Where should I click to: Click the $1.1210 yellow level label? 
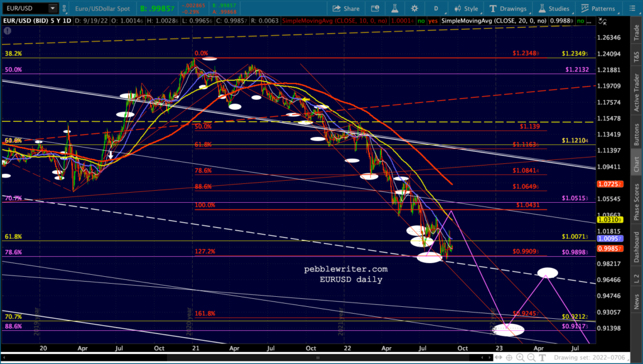point(575,141)
